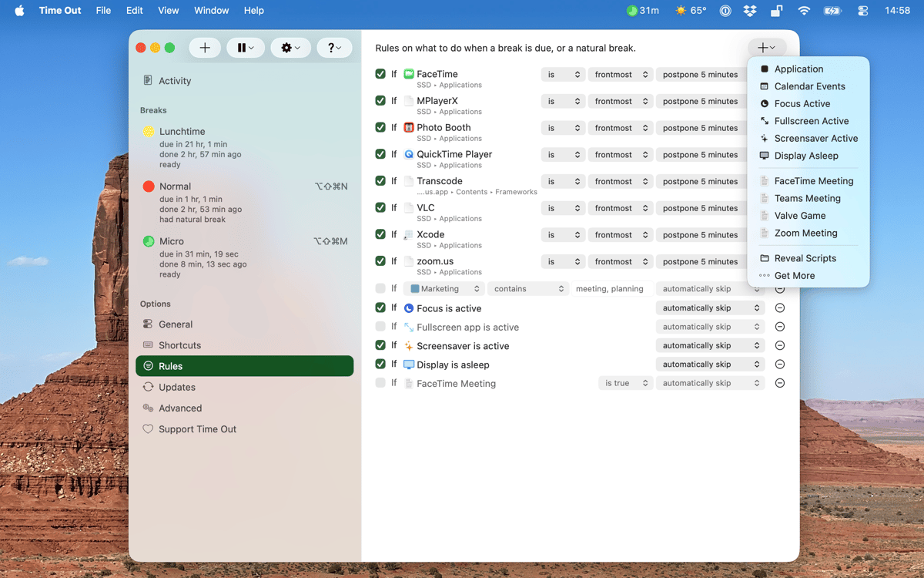Open the VLC frontmost dropdown
Screen dimensions: 924x578
[x=621, y=208]
